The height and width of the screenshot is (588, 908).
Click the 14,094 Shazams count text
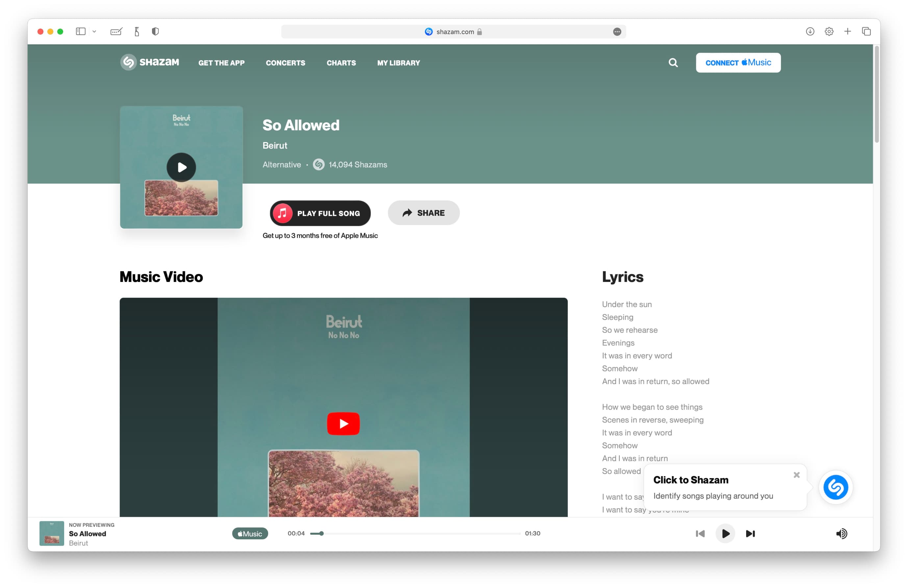(x=358, y=165)
